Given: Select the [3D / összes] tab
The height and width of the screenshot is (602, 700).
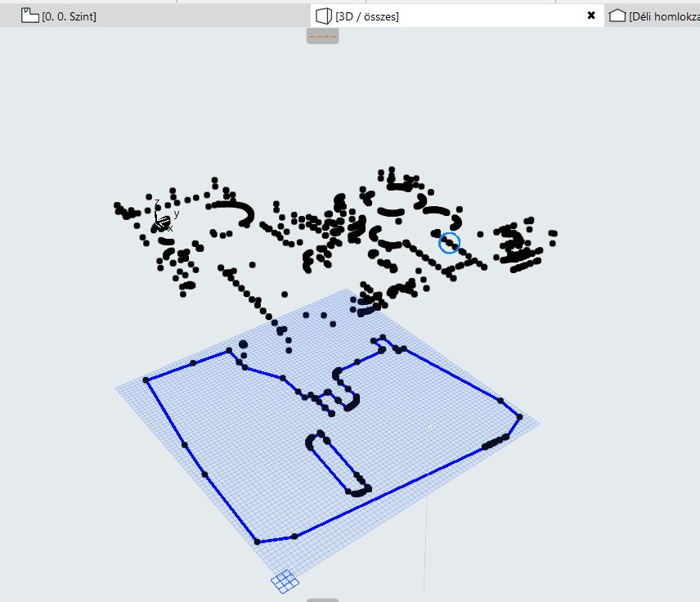Looking at the screenshot, I should [x=457, y=16].
